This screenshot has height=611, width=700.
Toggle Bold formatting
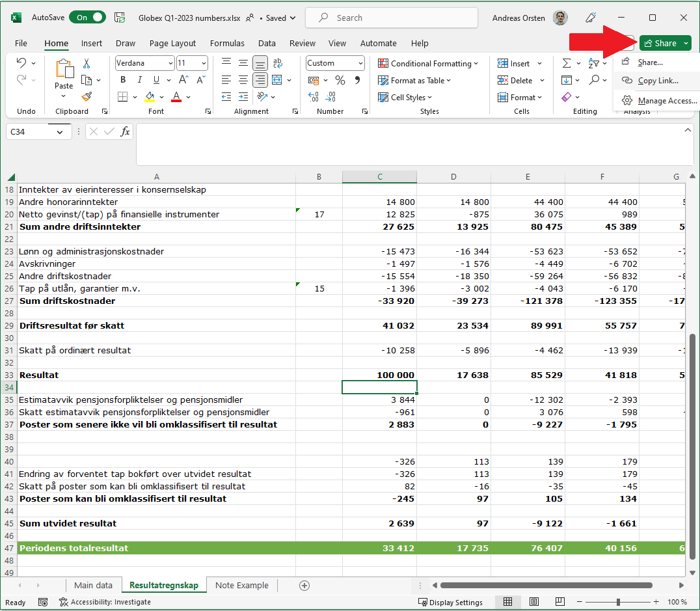pyautogui.click(x=123, y=80)
